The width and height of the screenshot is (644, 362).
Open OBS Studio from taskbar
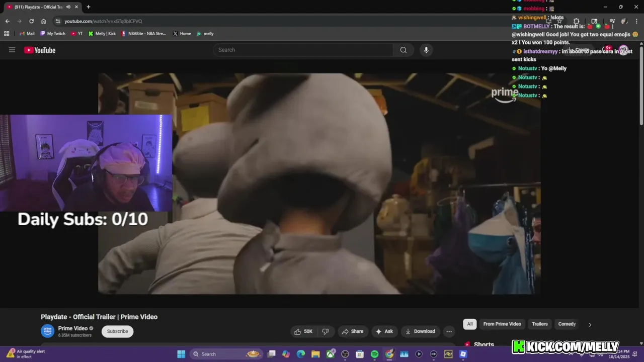click(x=345, y=354)
